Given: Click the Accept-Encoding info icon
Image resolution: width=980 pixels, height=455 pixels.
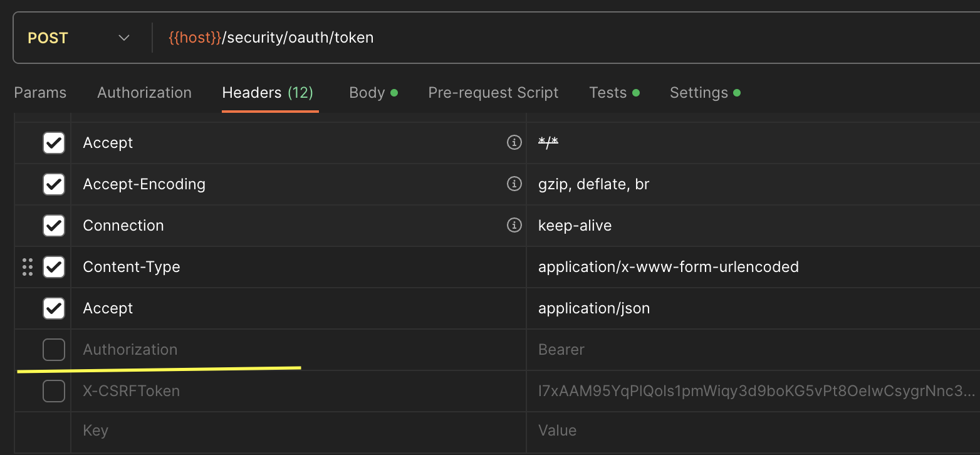Looking at the screenshot, I should tap(514, 184).
